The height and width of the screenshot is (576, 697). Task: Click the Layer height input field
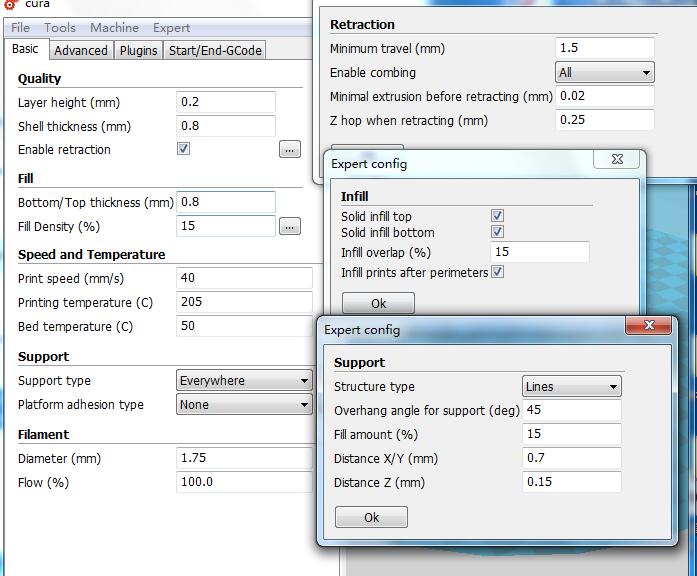click(x=226, y=102)
